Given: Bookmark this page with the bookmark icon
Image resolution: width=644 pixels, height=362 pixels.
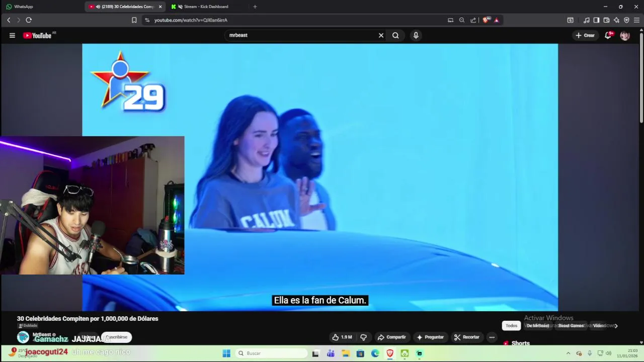Looking at the screenshot, I should (x=134, y=20).
